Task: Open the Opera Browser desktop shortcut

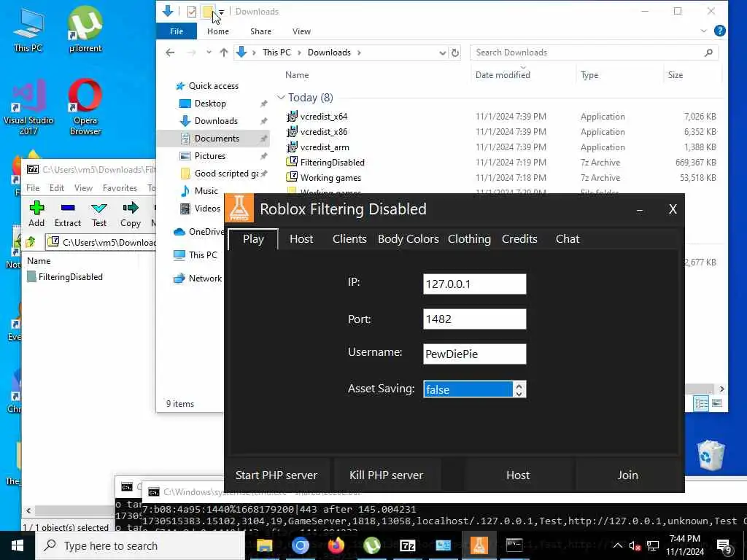Action: click(85, 107)
